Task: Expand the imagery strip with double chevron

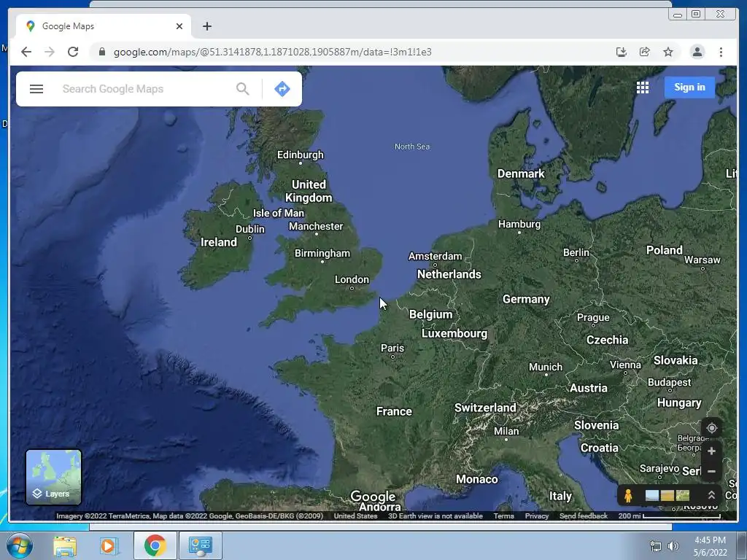Action: tap(711, 495)
